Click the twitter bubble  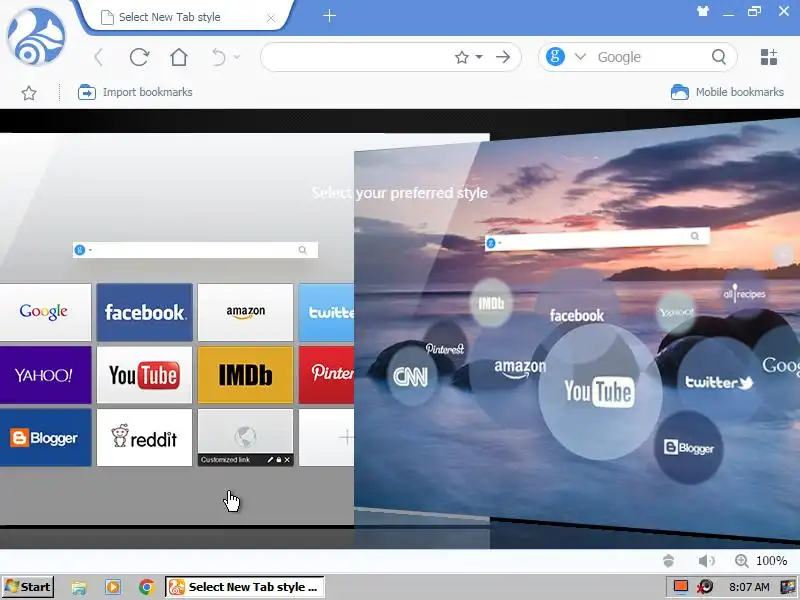718,382
